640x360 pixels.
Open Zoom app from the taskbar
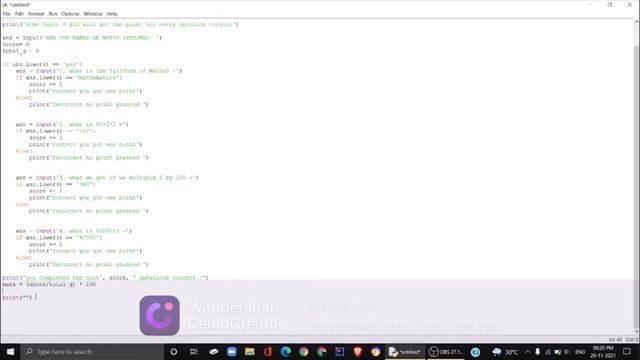[x=231, y=352]
